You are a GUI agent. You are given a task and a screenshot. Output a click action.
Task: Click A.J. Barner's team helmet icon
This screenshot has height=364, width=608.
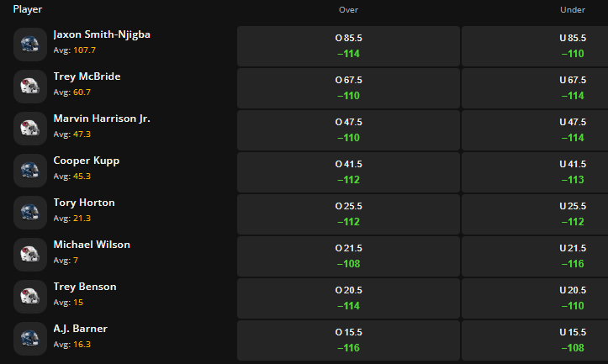[x=30, y=339]
